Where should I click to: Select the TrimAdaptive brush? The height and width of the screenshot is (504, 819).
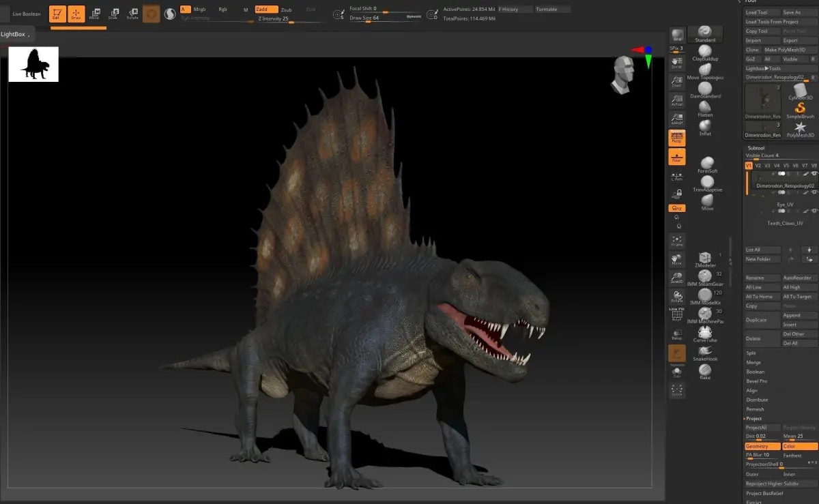pos(707,185)
